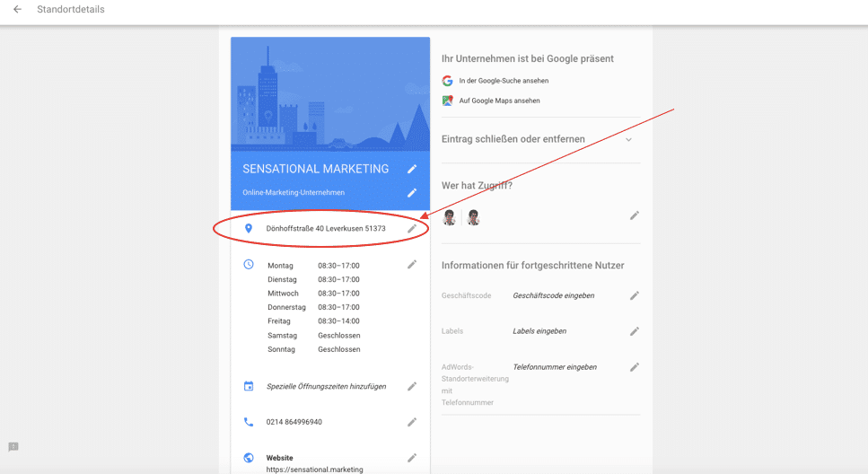Open In der Google-Suche ansehen link
868x474 pixels.
click(x=504, y=81)
